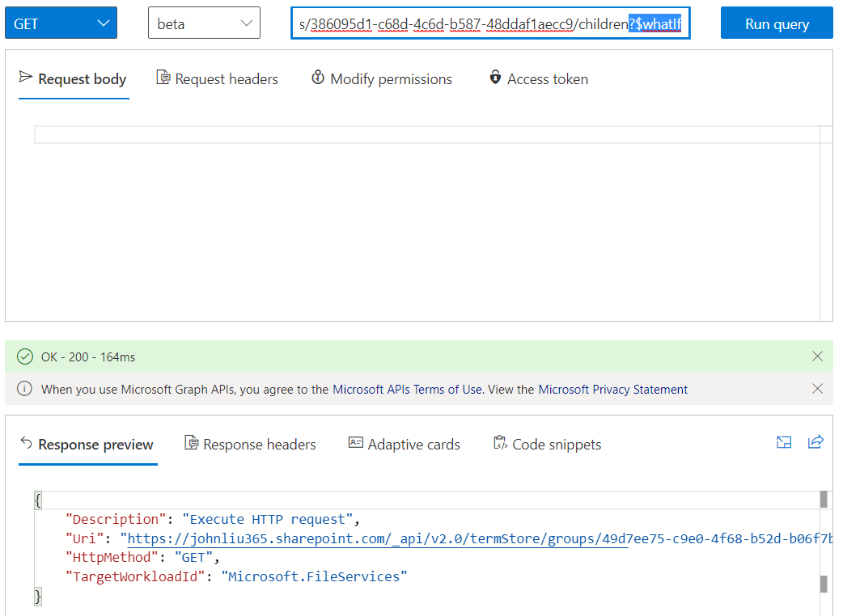Open Adaptive cards tab

405,444
